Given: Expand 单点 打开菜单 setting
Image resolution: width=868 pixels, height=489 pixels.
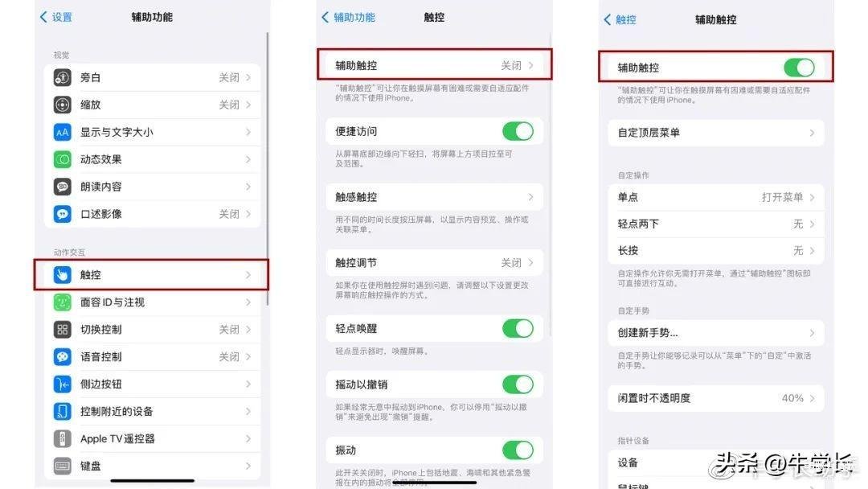Looking at the screenshot, I should pyautogui.click(x=716, y=197).
